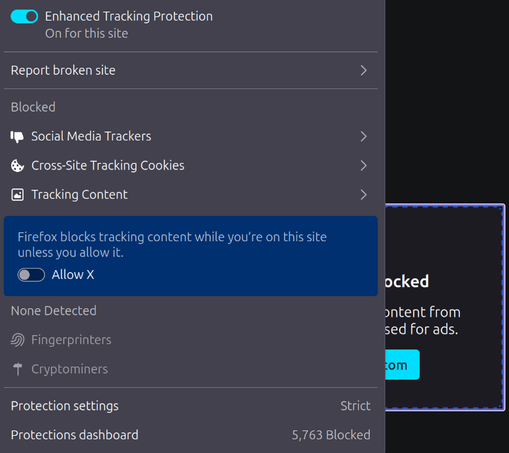
Task: Expand Social Media Trackers chevron arrow
Action: [x=364, y=136]
